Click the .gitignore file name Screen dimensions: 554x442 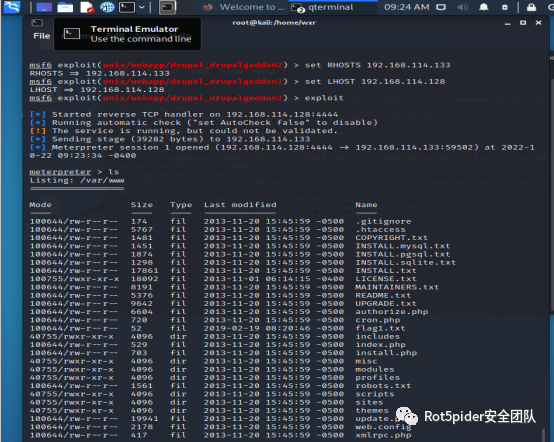383,222
